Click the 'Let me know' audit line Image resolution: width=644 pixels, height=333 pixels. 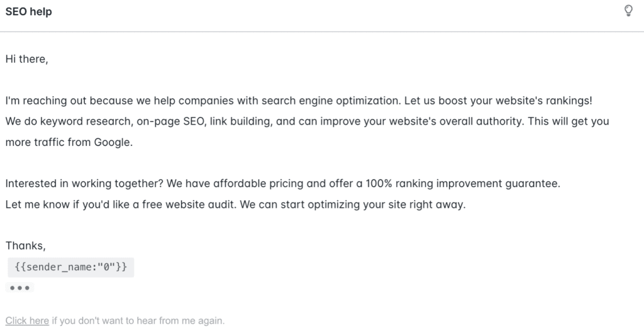point(235,205)
